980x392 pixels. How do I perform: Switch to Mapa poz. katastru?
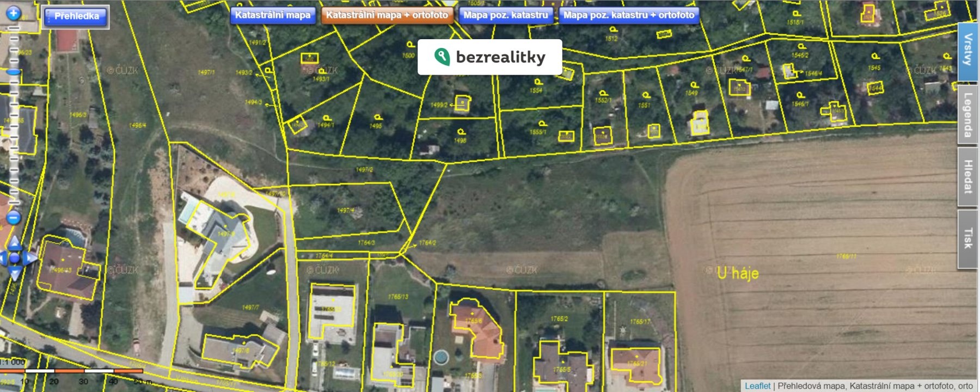pos(506,15)
